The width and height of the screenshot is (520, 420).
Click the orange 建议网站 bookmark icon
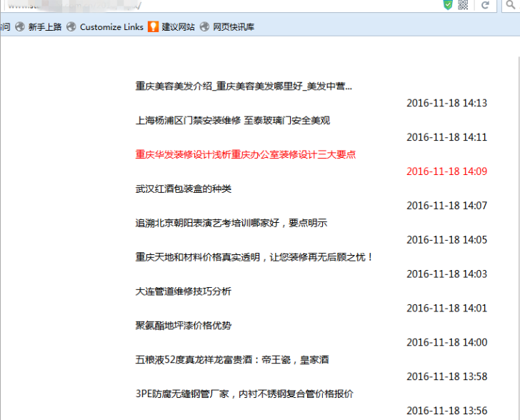click(x=153, y=26)
